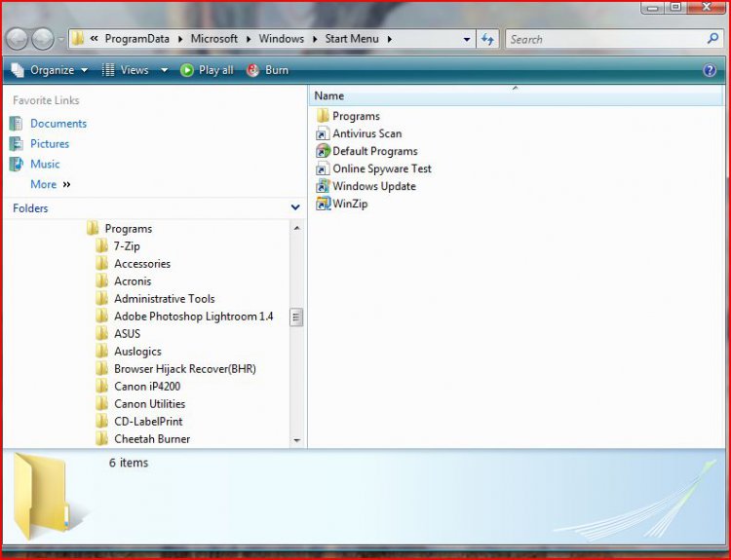Click the Music favorite link icon
The width and height of the screenshot is (731, 560).
(x=17, y=164)
